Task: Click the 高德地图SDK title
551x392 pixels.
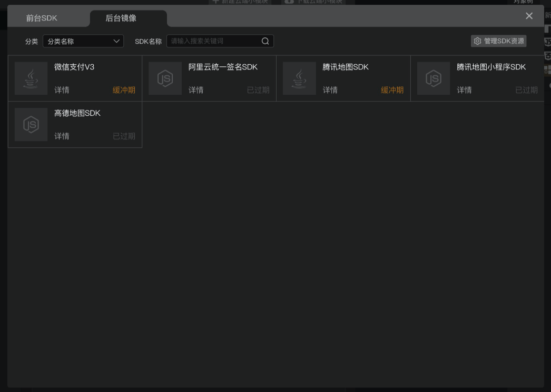Action: (x=77, y=113)
